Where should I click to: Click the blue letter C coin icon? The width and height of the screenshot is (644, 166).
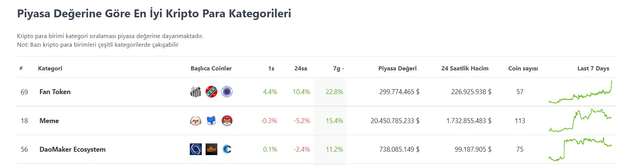coord(227,149)
